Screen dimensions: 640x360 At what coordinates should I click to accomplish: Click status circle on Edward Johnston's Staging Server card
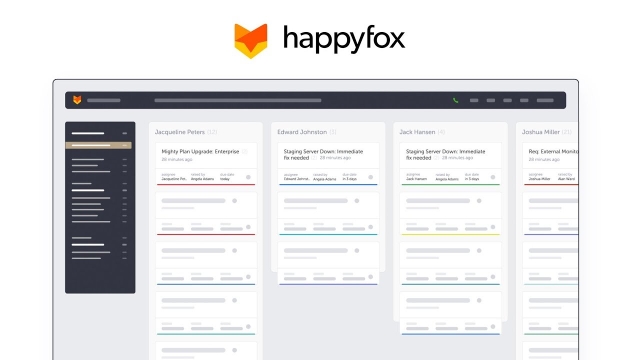(x=371, y=177)
